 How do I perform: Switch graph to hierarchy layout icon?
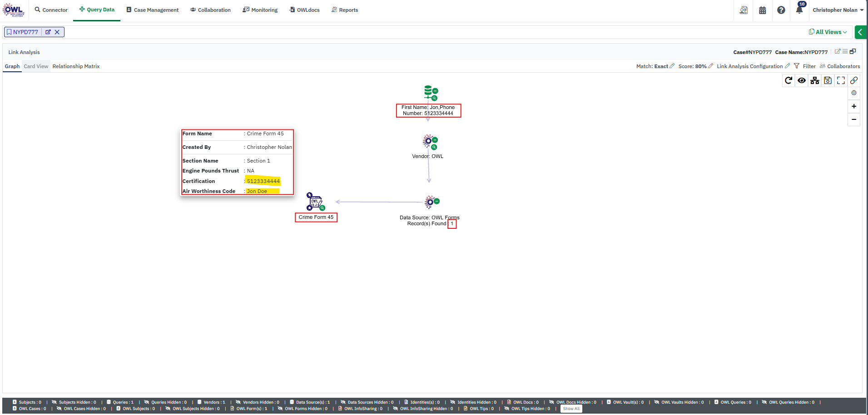815,80
